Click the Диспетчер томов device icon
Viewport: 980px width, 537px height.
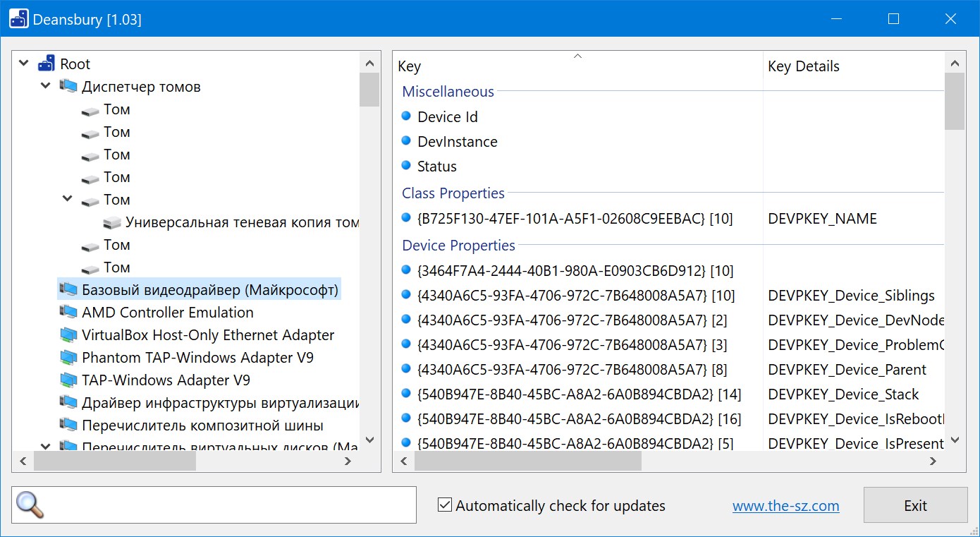tap(68, 87)
